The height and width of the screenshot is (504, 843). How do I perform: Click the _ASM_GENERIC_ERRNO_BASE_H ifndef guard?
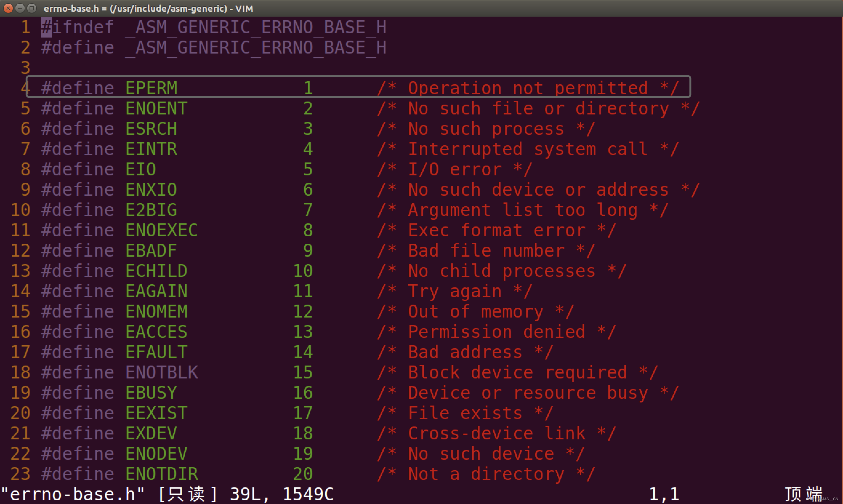[x=256, y=27]
